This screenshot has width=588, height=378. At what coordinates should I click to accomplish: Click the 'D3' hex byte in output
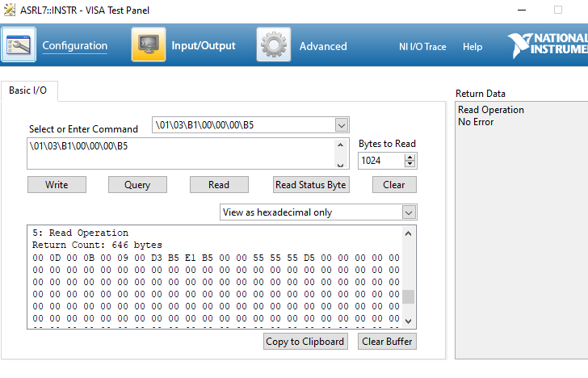(157, 258)
